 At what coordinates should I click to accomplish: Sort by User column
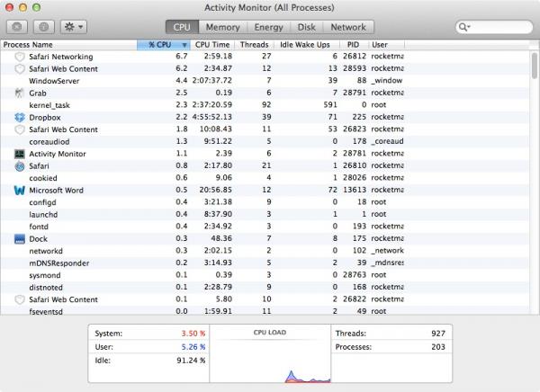[386, 45]
